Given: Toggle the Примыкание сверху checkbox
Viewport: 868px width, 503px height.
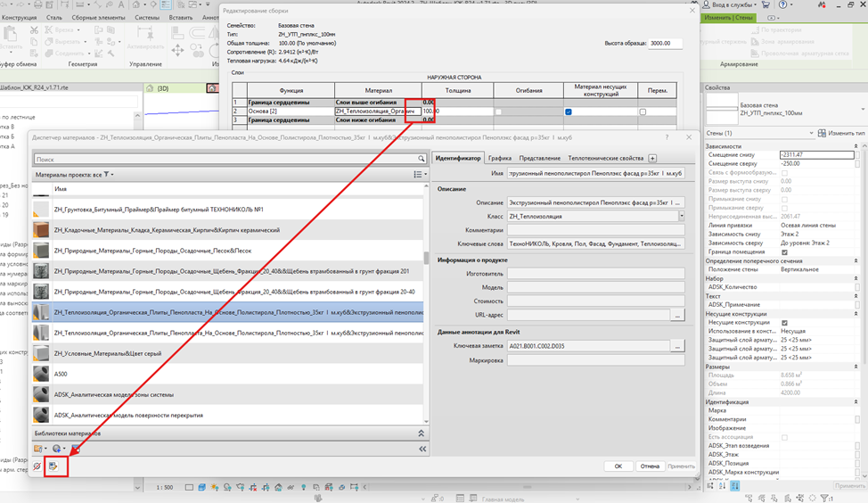Looking at the screenshot, I should click(x=784, y=208).
